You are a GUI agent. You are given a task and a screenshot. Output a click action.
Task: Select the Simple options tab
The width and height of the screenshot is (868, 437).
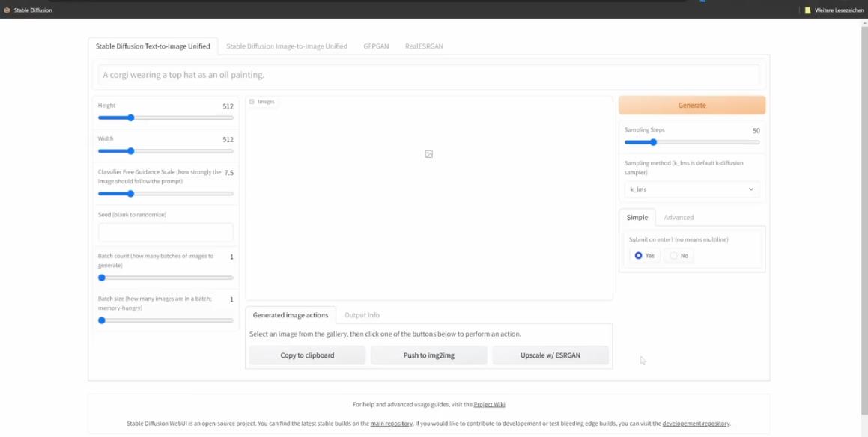pyautogui.click(x=637, y=218)
